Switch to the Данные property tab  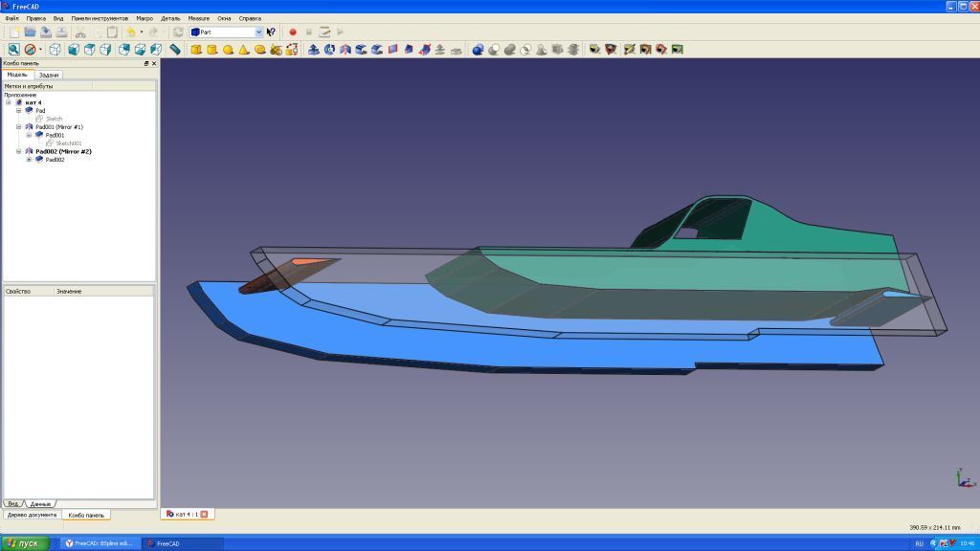(40, 503)
